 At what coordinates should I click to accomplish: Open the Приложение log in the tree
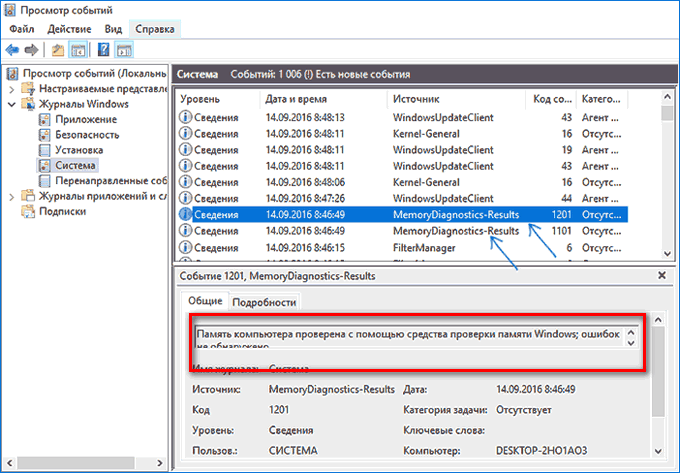tap(87, 119)
